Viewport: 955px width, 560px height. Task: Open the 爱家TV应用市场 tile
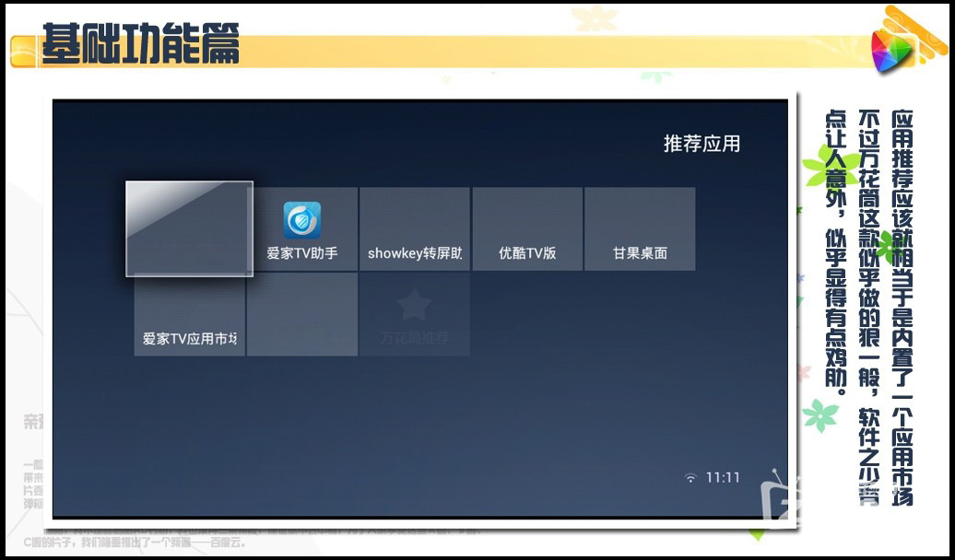tap(190, 314)
